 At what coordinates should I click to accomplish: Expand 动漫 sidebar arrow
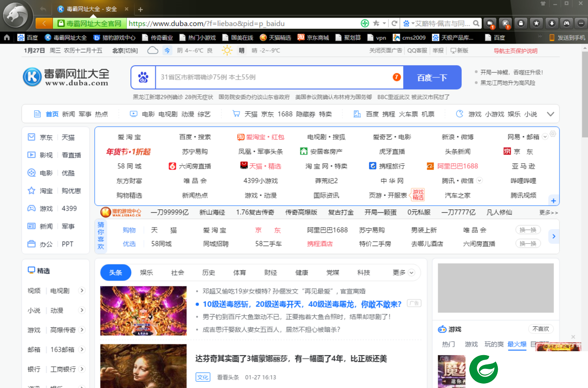coord(82,310)
